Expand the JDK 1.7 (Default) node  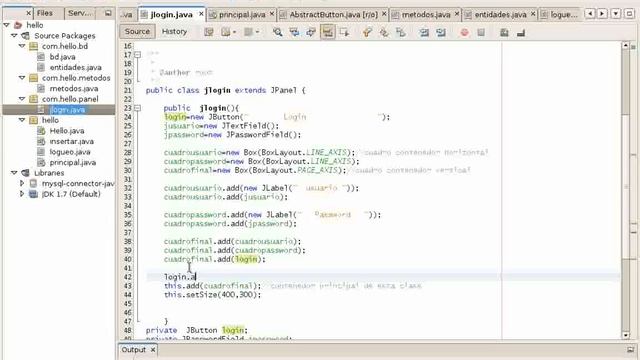coord(22,194)
